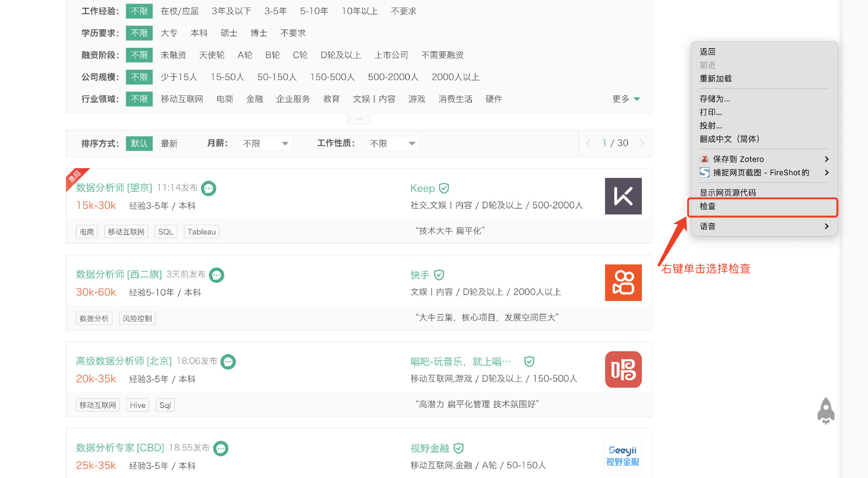Select 3-5年 work experience filter
Screen dimensions: 868x478
pos(275,11)
